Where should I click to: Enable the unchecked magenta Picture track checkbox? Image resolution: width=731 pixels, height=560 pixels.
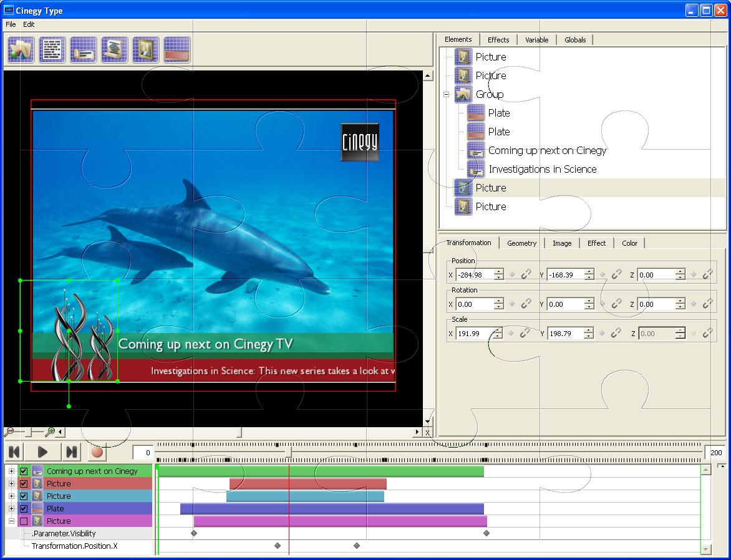[24, 521]
